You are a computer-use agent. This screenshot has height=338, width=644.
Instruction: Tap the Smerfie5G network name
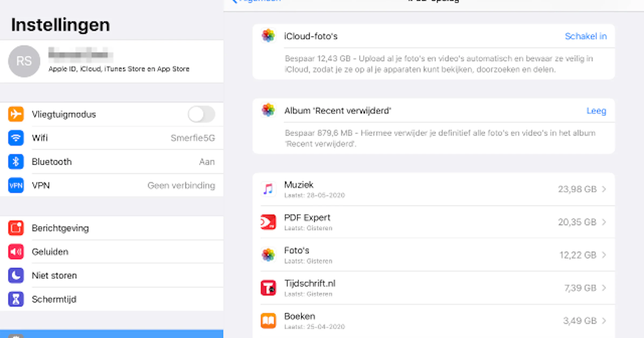click(193, 138)
